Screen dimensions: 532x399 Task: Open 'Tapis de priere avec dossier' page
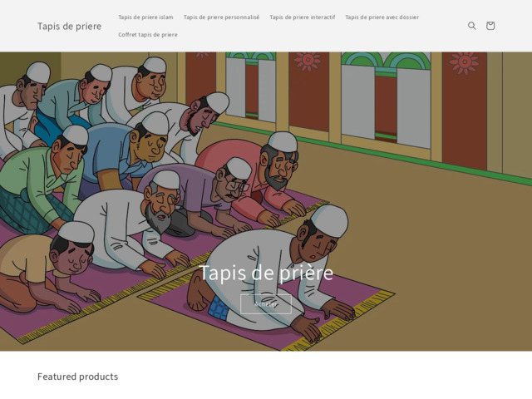(382, 17)
